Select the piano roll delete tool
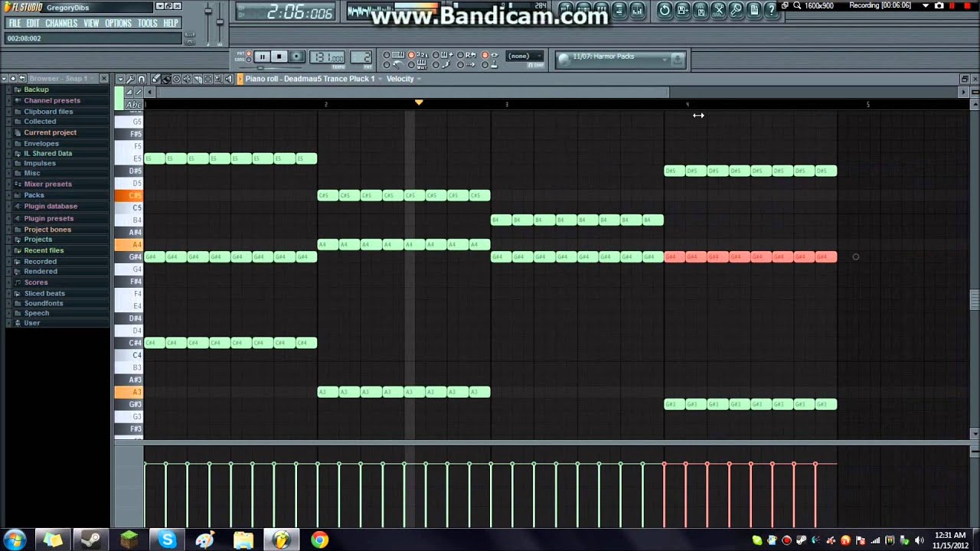Viewport: 980px width, 551px height. [176, 79]
